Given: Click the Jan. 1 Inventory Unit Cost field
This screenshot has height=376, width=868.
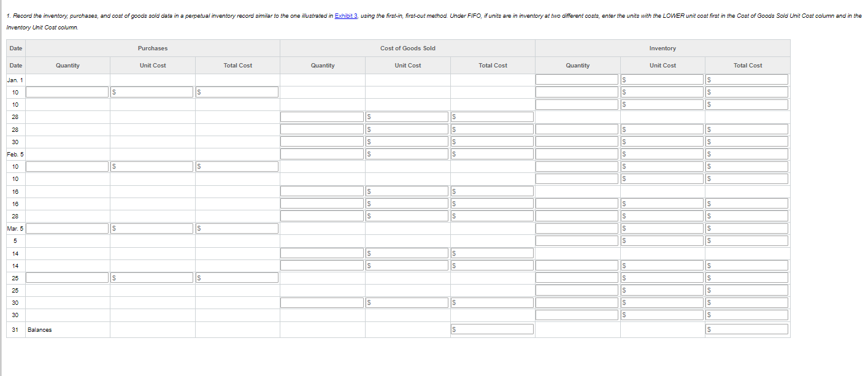Looking at the screenshot, I should pos(661,79).
